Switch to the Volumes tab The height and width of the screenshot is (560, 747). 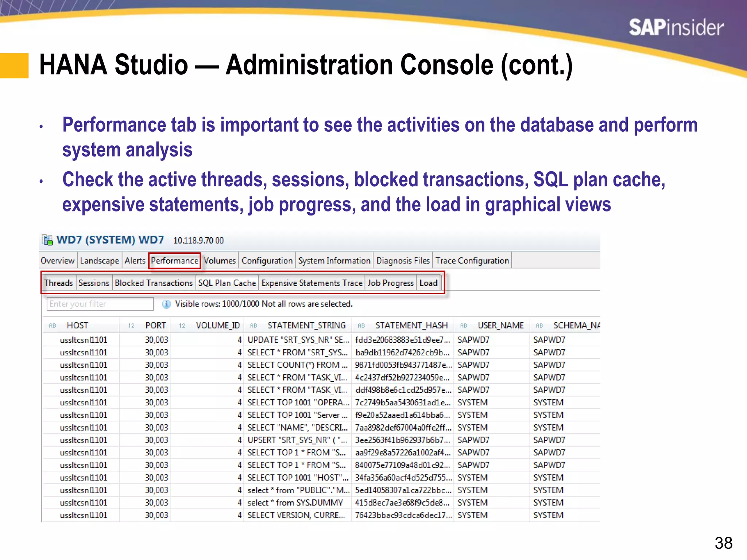220,261
